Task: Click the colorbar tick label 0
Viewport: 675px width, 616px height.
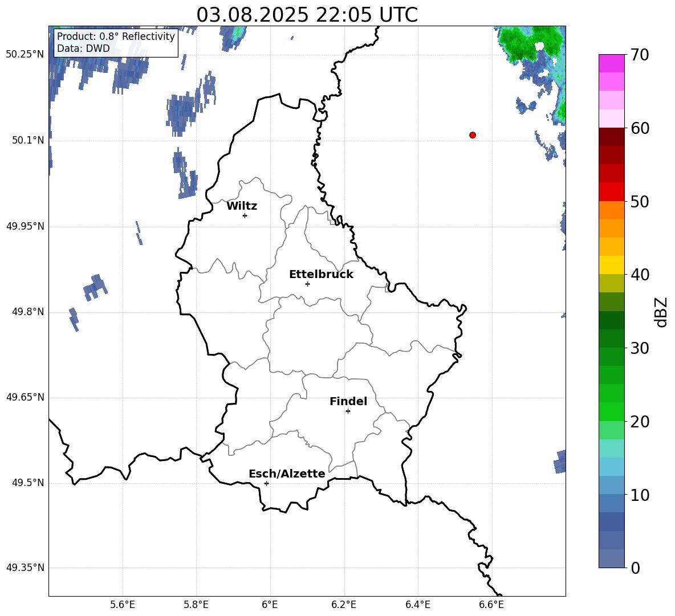Action: pyautogui.click(x=635, y=568)
